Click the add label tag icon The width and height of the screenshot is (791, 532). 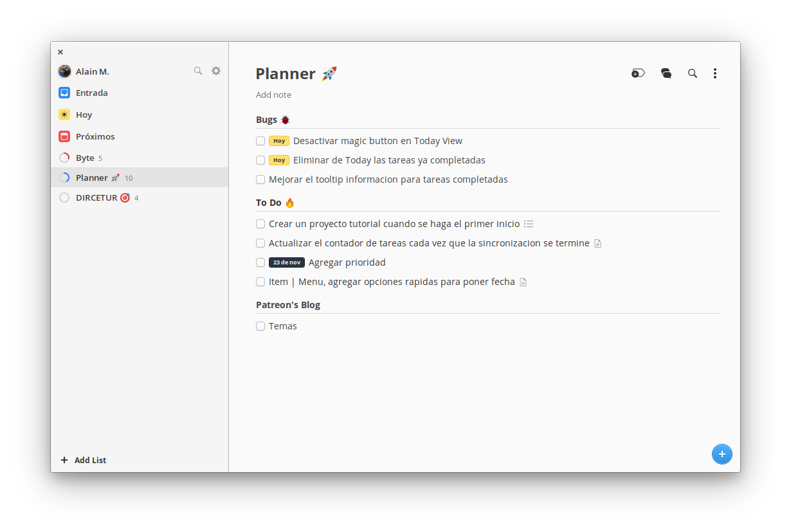click(638, 73)
